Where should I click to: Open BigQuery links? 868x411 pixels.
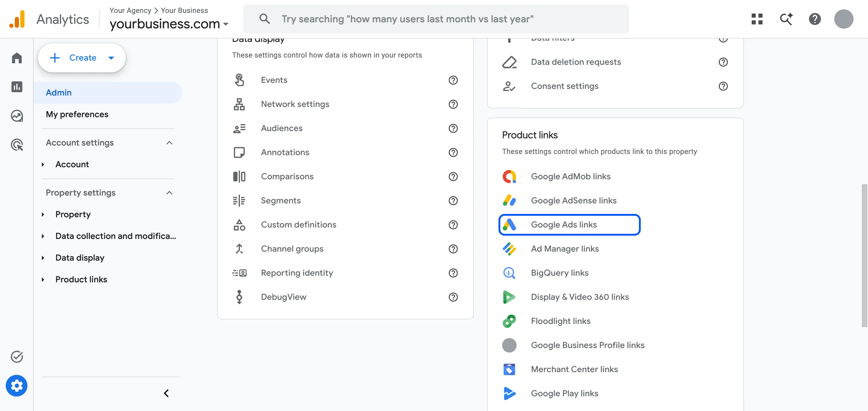559,272
